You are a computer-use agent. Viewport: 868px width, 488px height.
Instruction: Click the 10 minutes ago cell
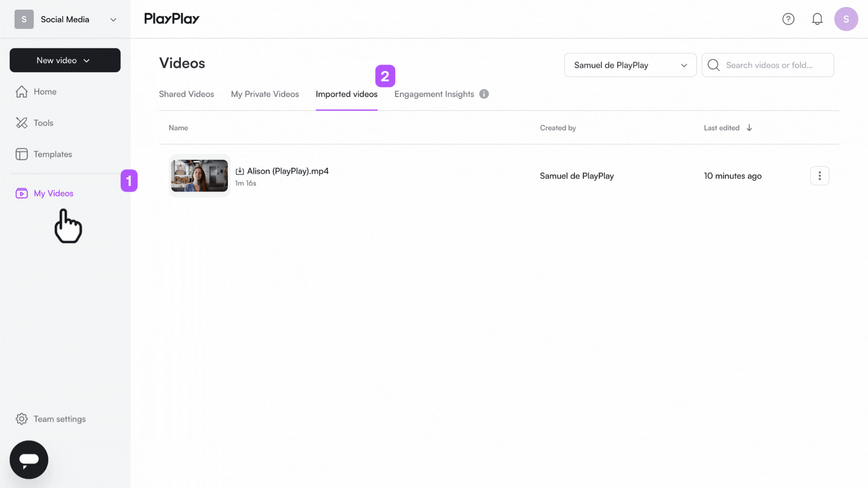point(732,176)
